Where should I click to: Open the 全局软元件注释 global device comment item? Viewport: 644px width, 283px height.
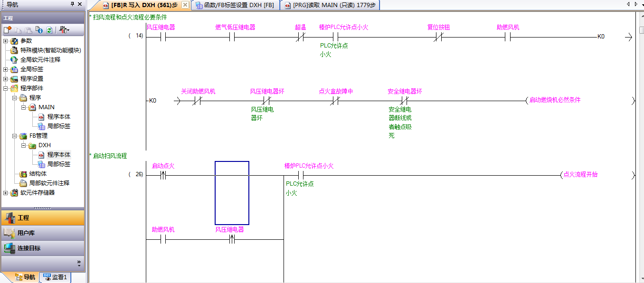(40, 60)
